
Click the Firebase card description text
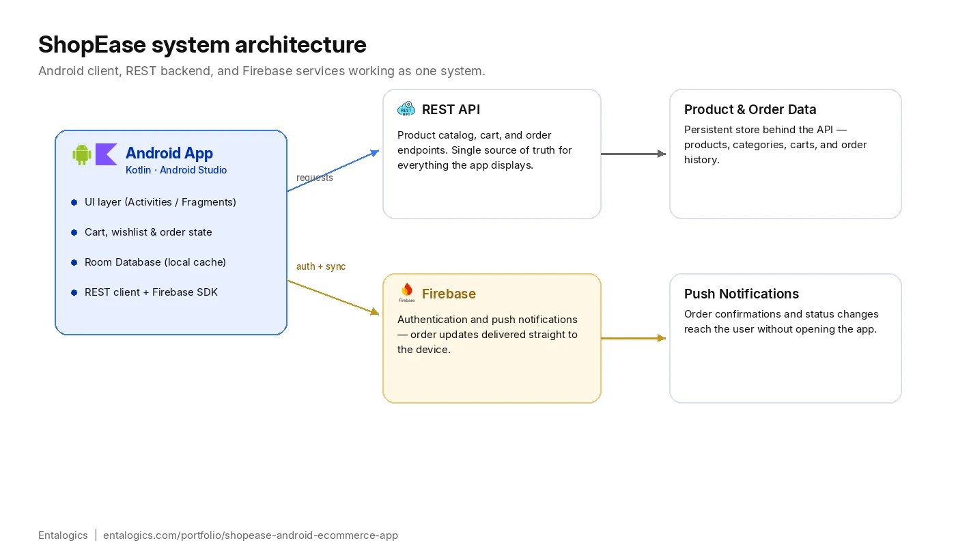click(x=488, y=335)
